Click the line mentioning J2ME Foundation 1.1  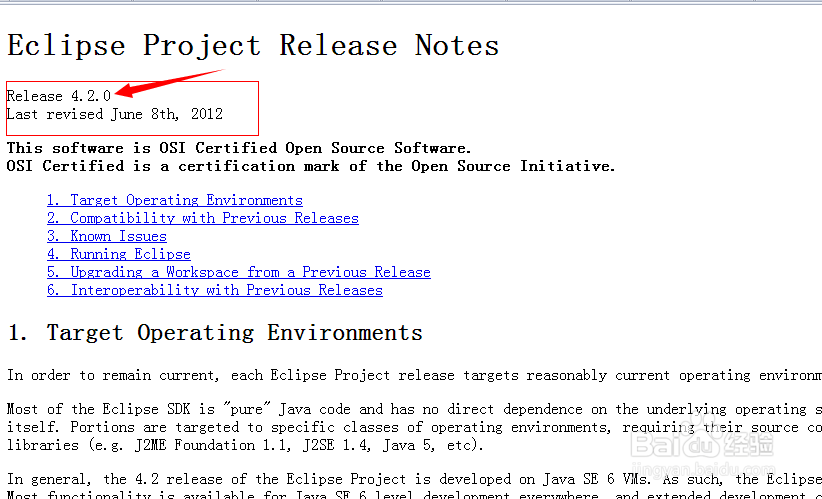[x=245, y=446]
